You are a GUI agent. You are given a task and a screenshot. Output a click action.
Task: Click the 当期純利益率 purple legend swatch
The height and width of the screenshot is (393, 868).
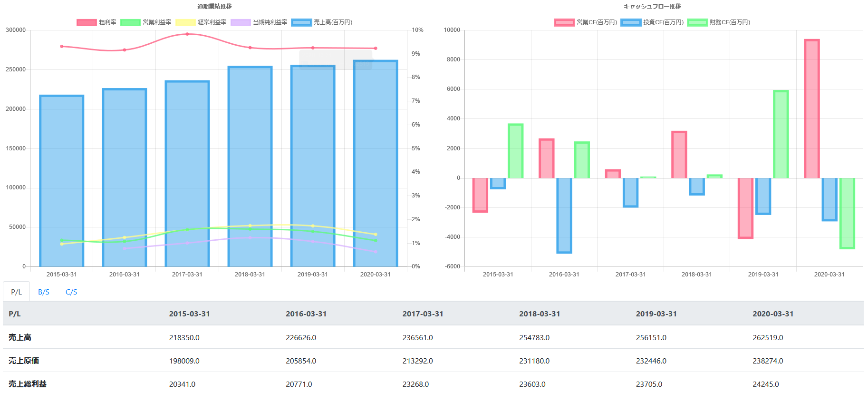(x=241, y=22)
